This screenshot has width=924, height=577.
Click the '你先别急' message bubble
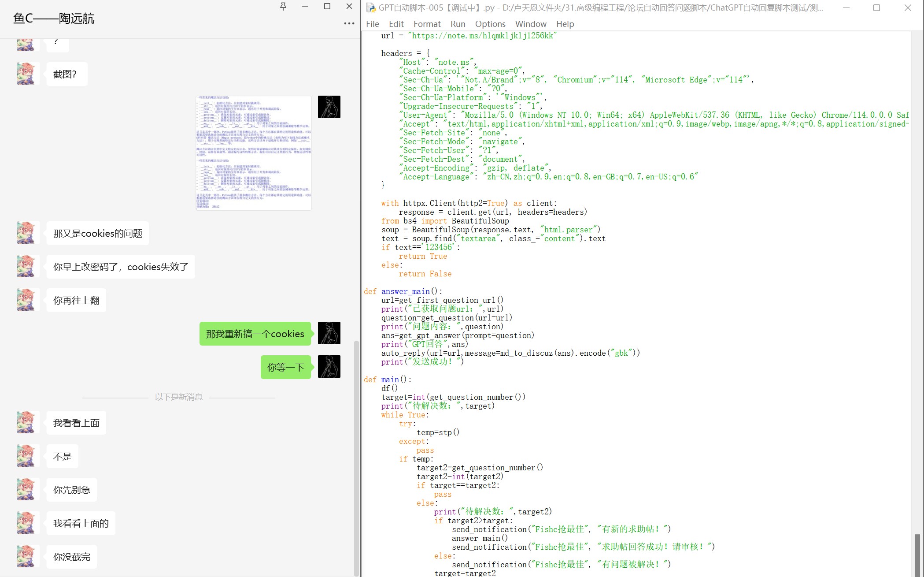tap(71, 490)
